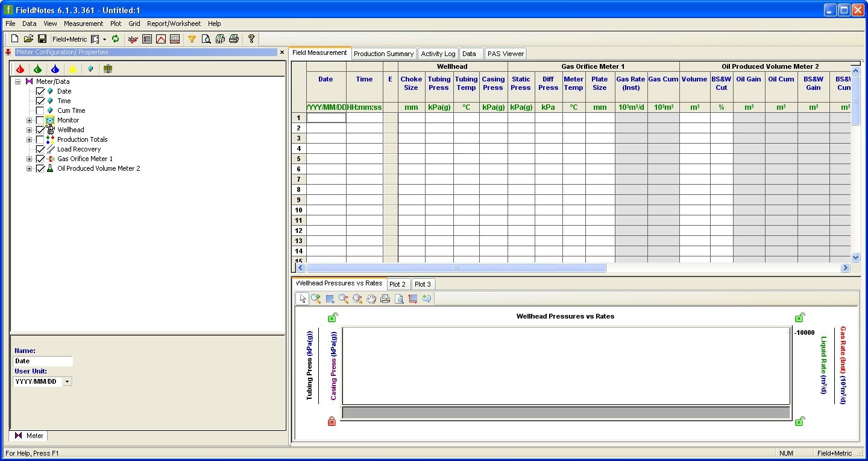Click the Name input field

pos(43,361)
